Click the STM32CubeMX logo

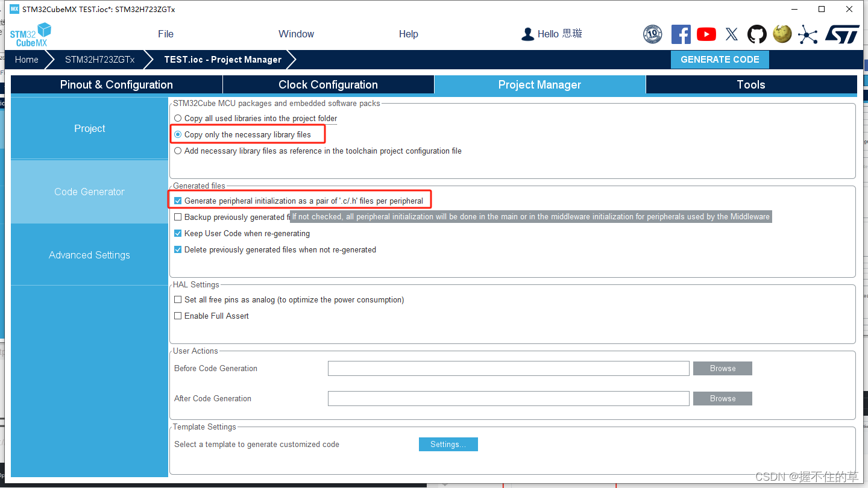point(31,34)
